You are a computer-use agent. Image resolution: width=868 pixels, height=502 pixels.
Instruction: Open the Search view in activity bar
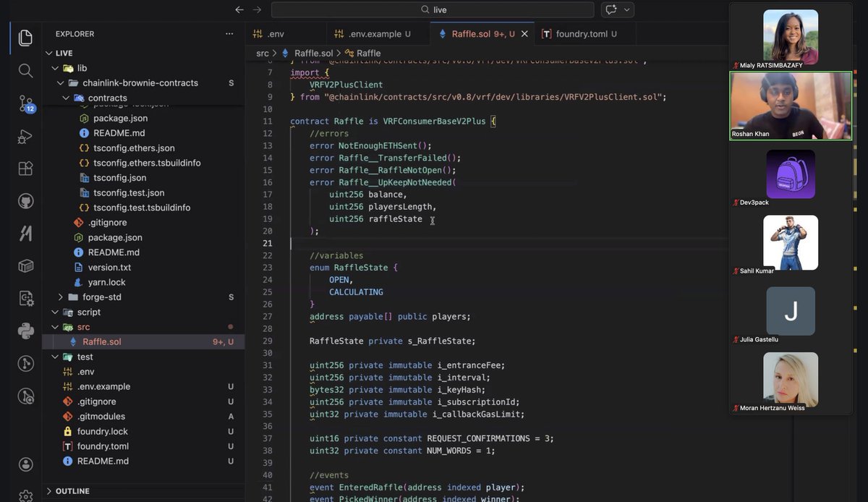25,70
